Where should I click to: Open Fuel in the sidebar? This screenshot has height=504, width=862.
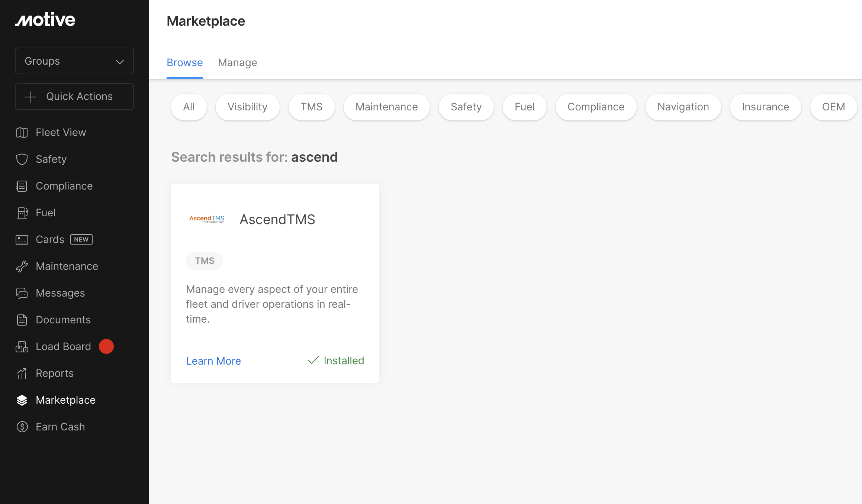[46, 213]
